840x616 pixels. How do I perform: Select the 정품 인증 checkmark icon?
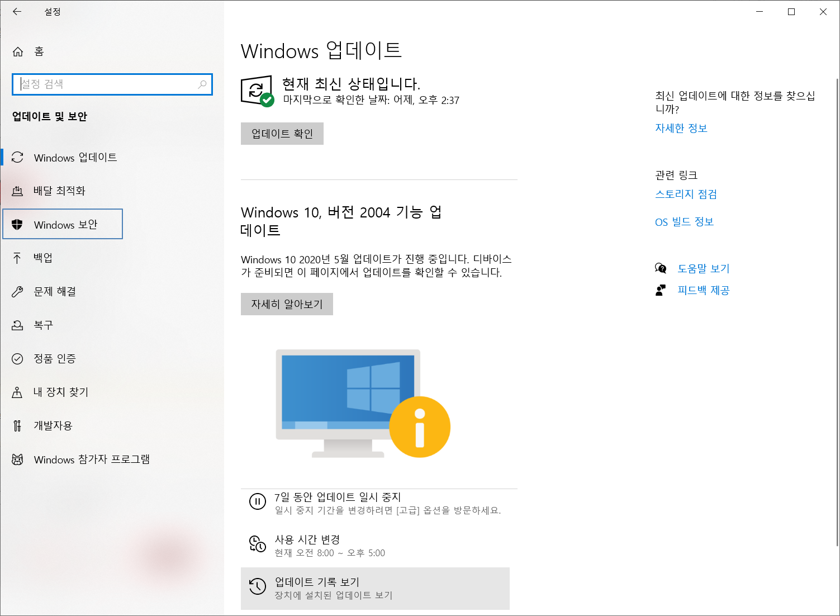click(17, 359)
